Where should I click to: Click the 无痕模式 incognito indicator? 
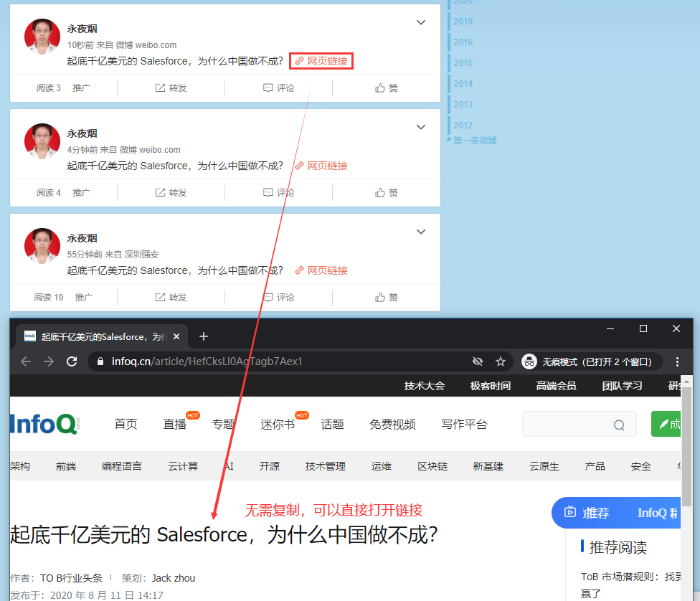coord(592,361)
